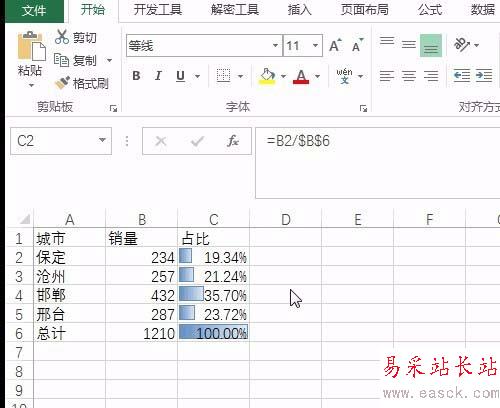Open font group dialog launcher
The width and height of the screenshot is (500, 408).
[363, 108]
